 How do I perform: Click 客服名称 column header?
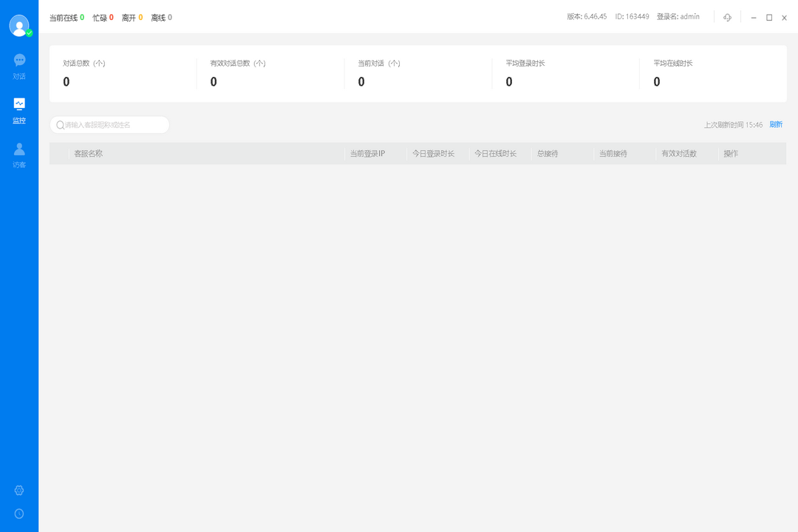point(89,154)
